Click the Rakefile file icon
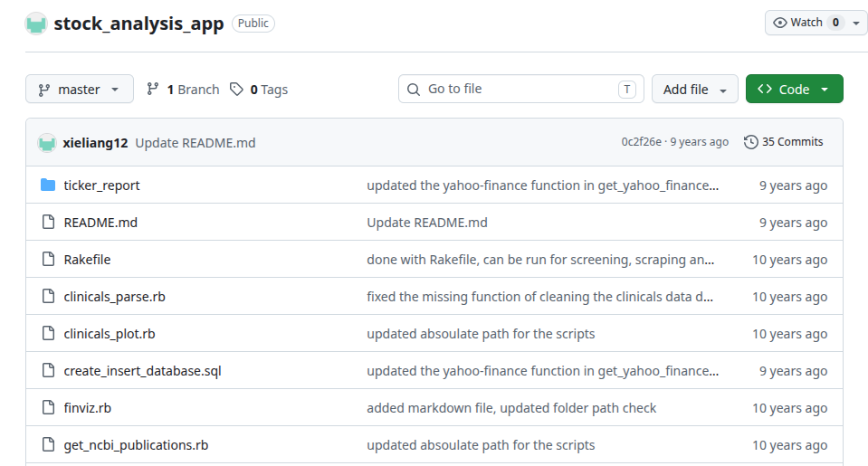This screenshot has width=868, height=466. 49,259
